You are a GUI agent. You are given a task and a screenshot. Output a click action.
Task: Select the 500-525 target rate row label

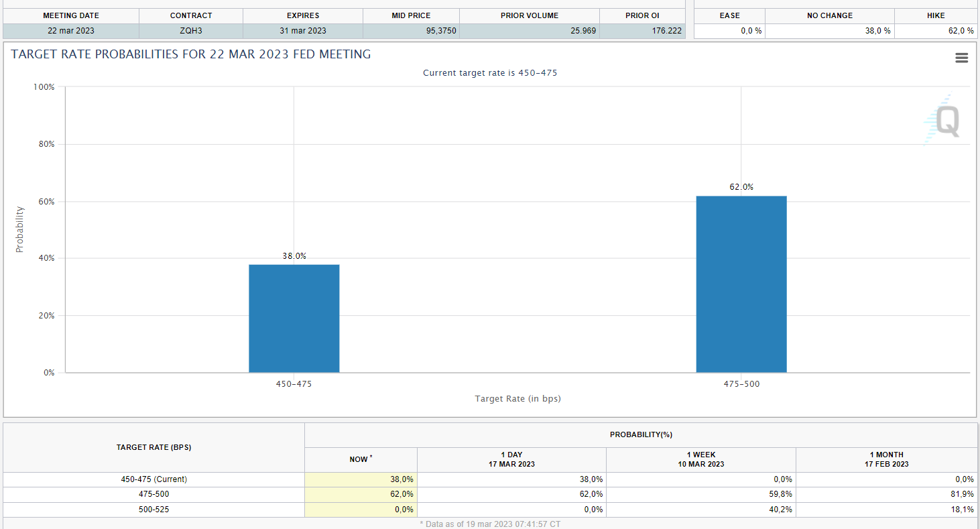[154, 510]
